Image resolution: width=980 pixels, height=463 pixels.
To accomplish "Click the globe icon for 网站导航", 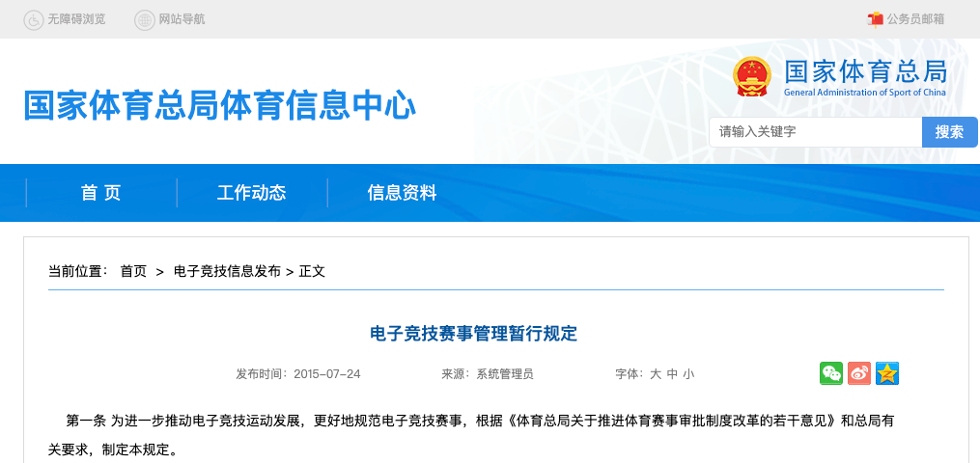I will tap(145, 19).
